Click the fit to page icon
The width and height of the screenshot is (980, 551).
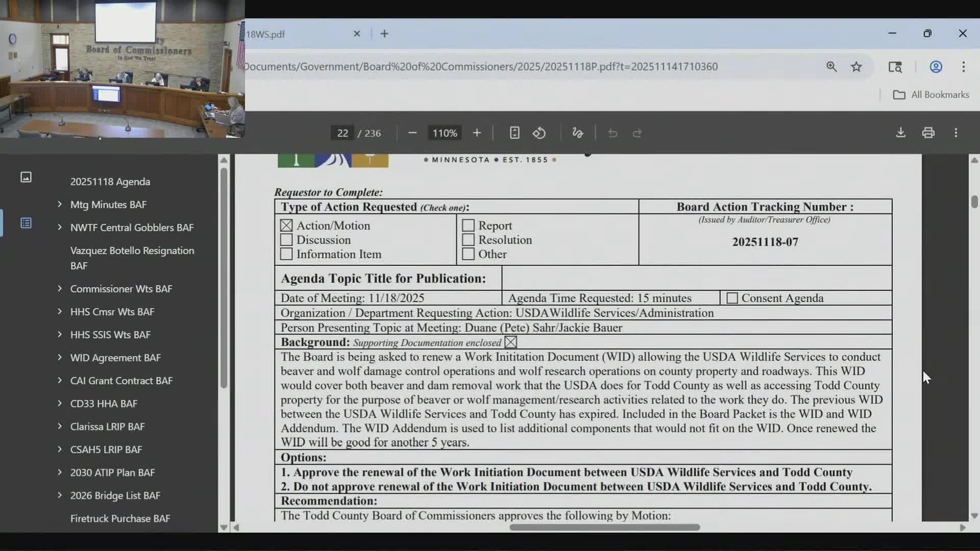pos(514,133)
